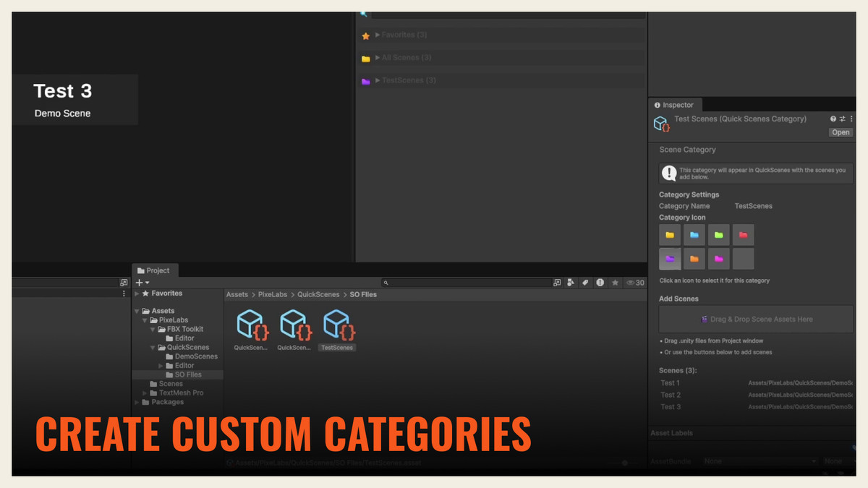
Task: Click the search-by-type icon in Project toolbar
Action: [571, 283]
